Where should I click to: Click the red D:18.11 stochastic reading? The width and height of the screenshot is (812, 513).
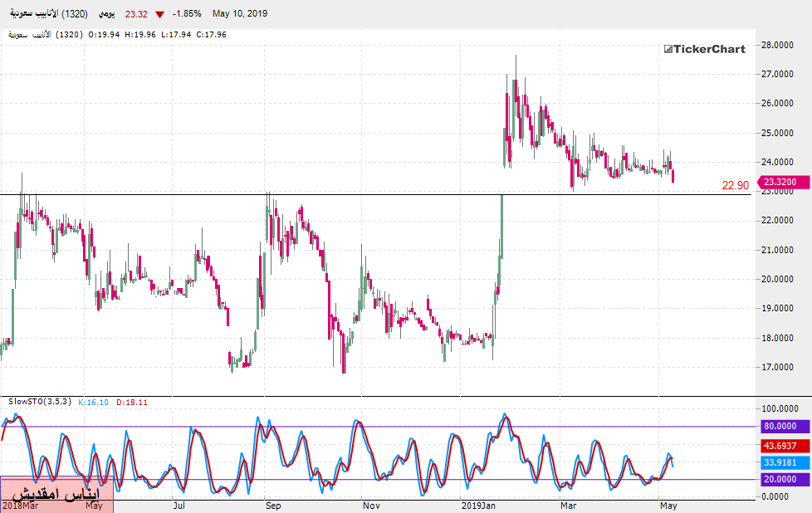(132, 402)
